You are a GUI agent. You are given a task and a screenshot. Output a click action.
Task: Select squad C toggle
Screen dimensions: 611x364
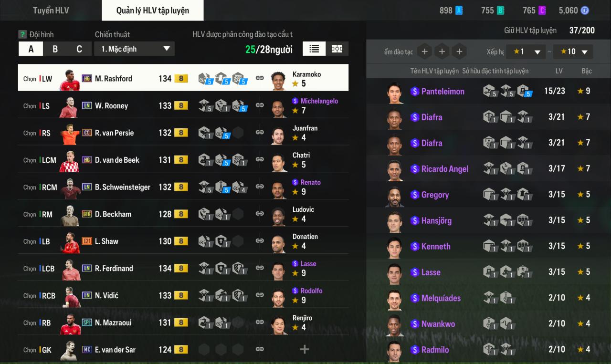click(x=79, y=49)
